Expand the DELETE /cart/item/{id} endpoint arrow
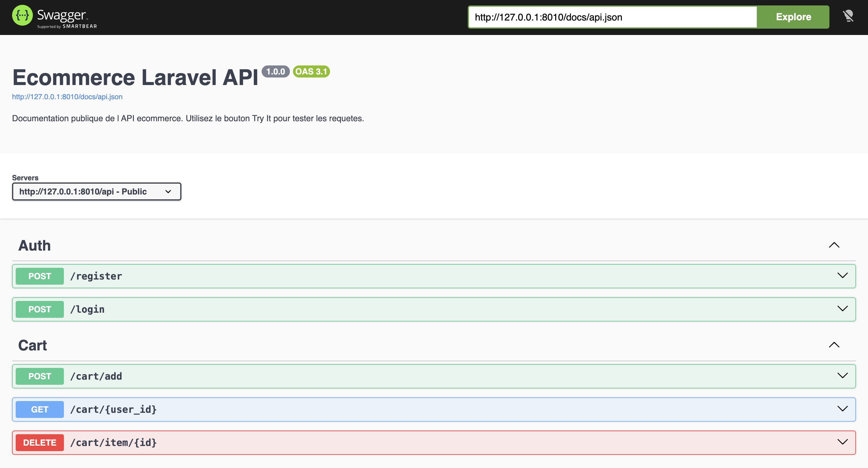 pos(842,442)
